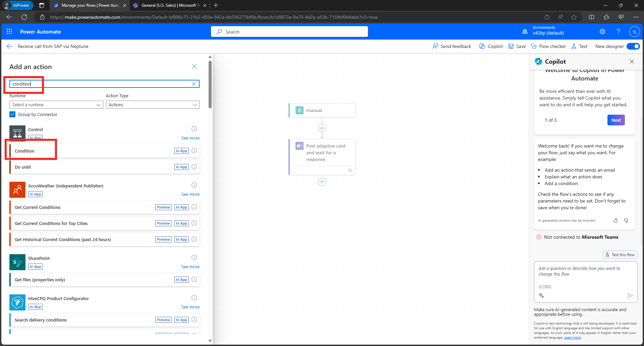644x346 pixels.
Task: Show info for Do until action
Action: coord(194,167)
